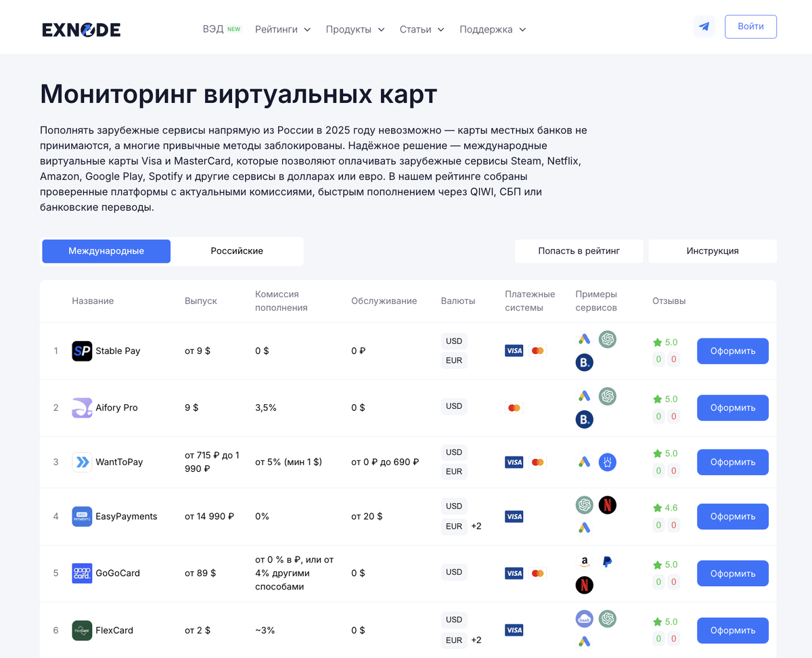Click the +2 currency badge in EasyPayments row
Screen dimensions: 812x658
pyautogui.click(x=476, y=526)
